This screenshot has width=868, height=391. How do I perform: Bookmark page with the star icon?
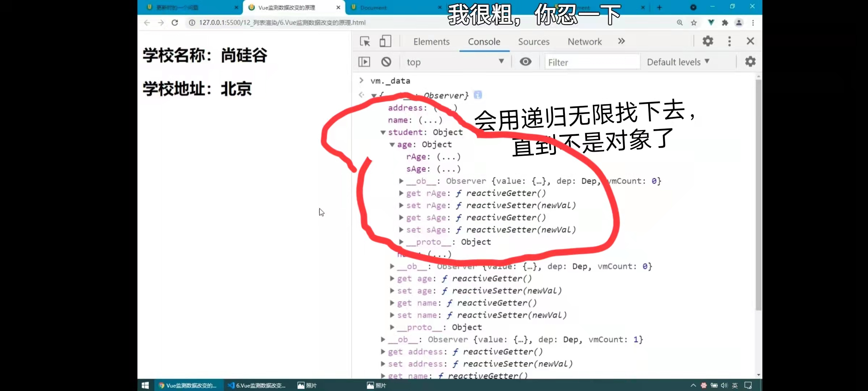pyautogui.click(x=694, y=22)
